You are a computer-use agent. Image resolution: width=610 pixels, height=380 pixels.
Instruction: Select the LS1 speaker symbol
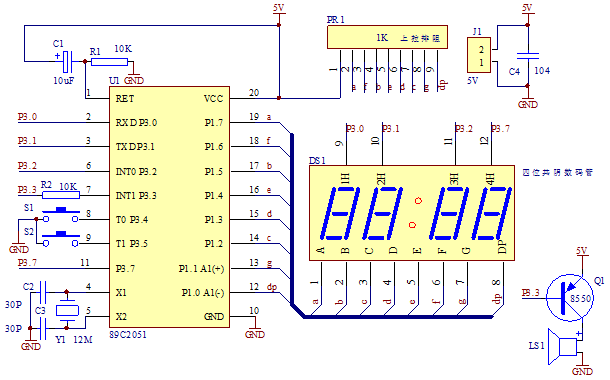[x=562, y=347]
